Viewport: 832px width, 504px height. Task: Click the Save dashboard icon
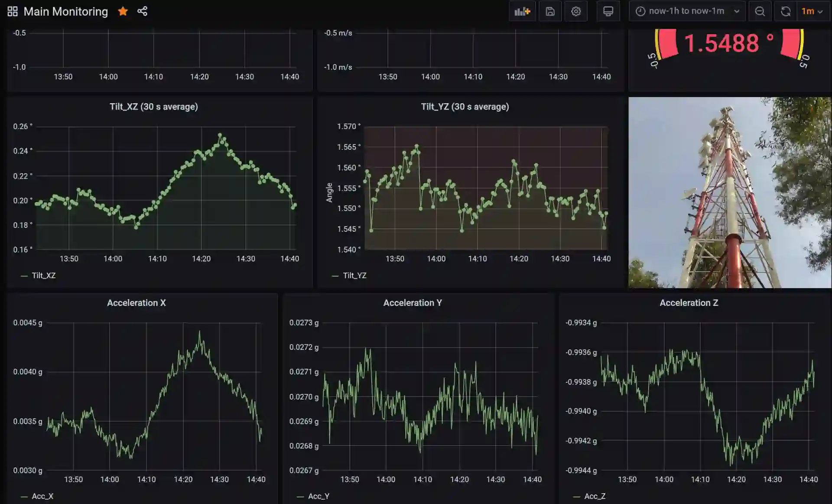(550, 11)
